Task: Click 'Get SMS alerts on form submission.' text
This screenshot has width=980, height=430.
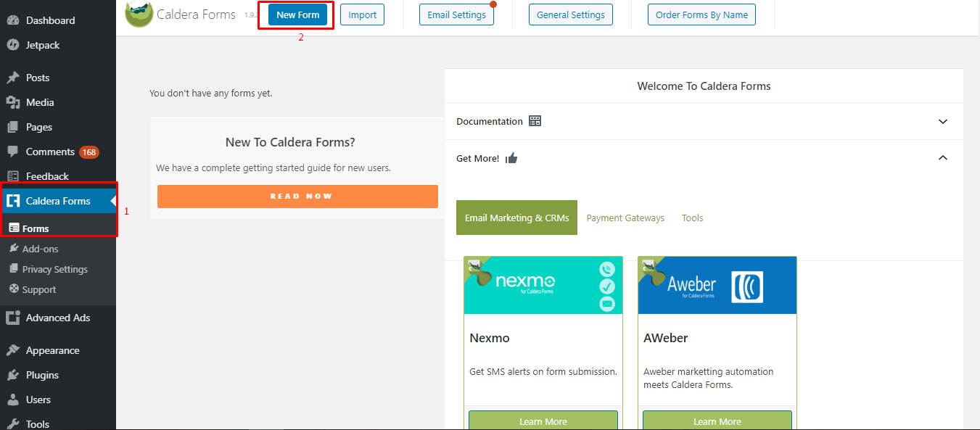Action: [x=543, y=371]
